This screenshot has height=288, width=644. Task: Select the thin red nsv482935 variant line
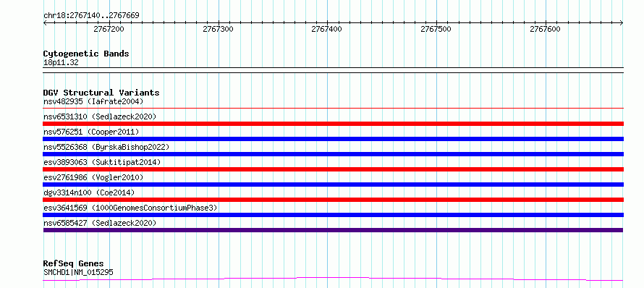click(x=333, y=109)
